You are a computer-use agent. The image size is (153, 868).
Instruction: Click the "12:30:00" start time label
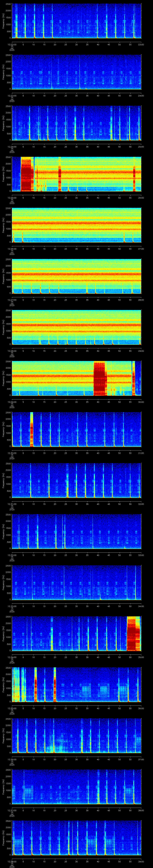coord(12,453)
